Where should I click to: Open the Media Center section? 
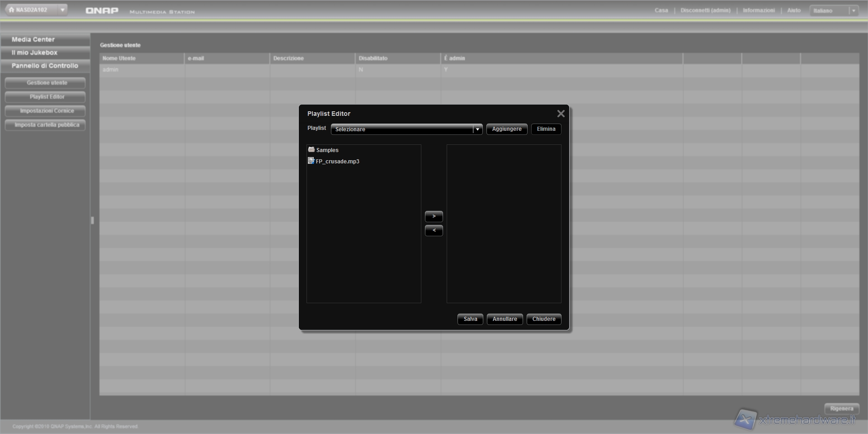coord(33,39)
